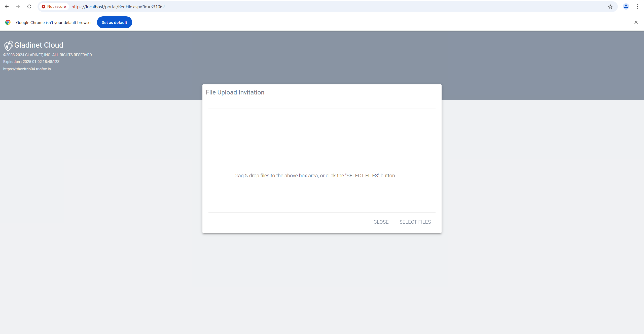
Task: Click CLOSE in File Upload dialog
Action: 381,222
